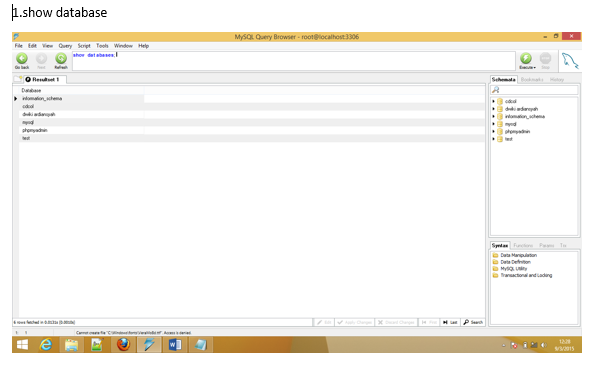Open the Edit menu
This screenshot has width=600, height=367.
pos(33,46)
